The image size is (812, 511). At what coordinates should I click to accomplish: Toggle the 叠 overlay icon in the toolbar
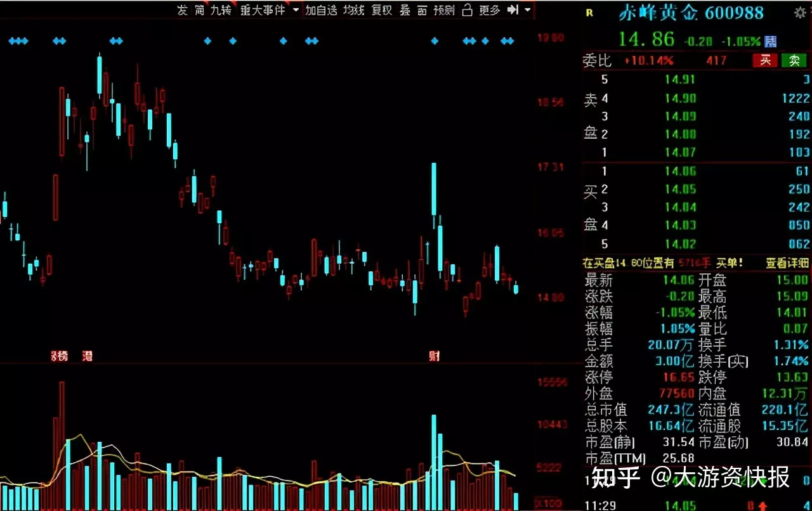(405, 10)
